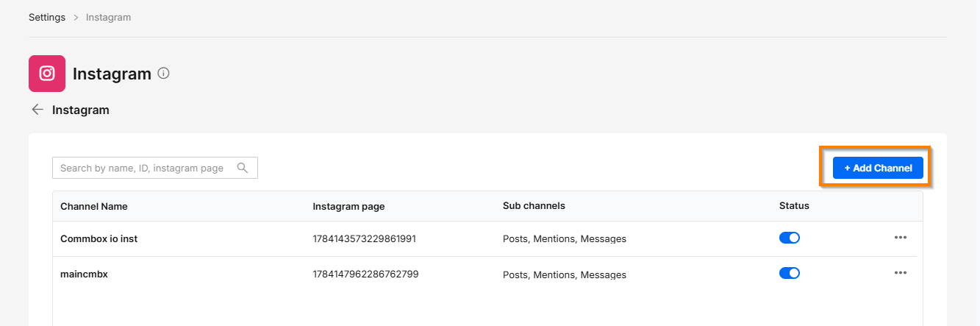Select the maincmbx channel name
980x326 pixels.
(85, 274)
